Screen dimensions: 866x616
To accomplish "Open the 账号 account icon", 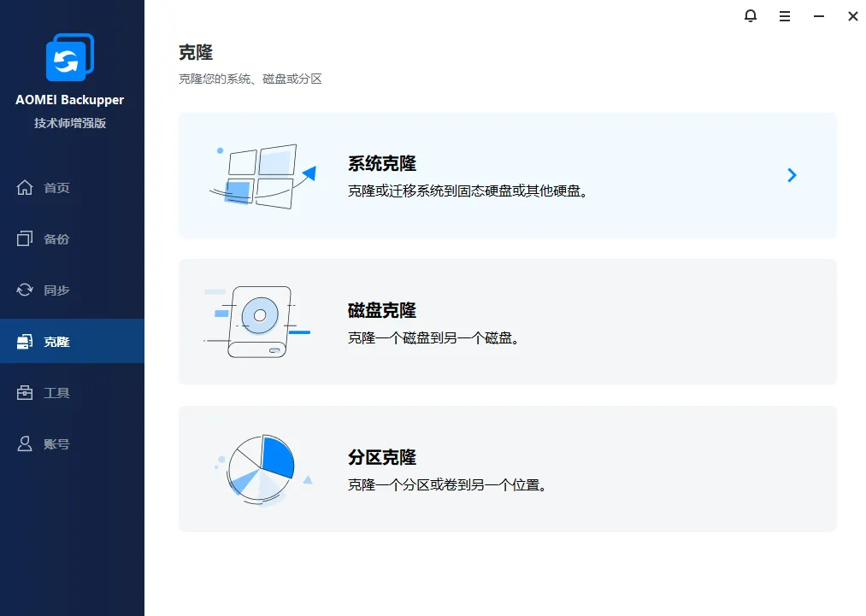I will point(24,443).
